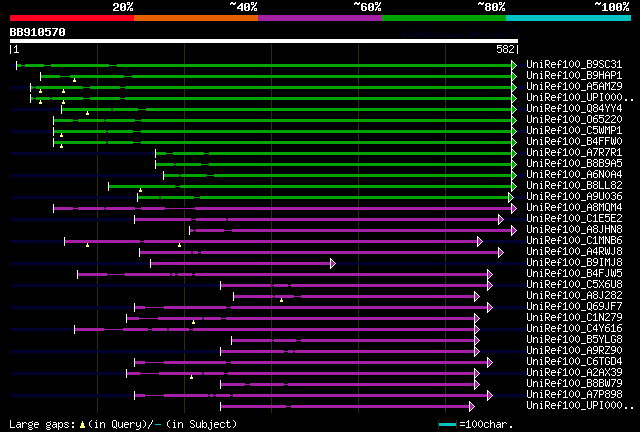Click the arrowhead ending the UniRef100_A4RWJ8 alignment
640x432 pixels.
[x=501, y=252]
